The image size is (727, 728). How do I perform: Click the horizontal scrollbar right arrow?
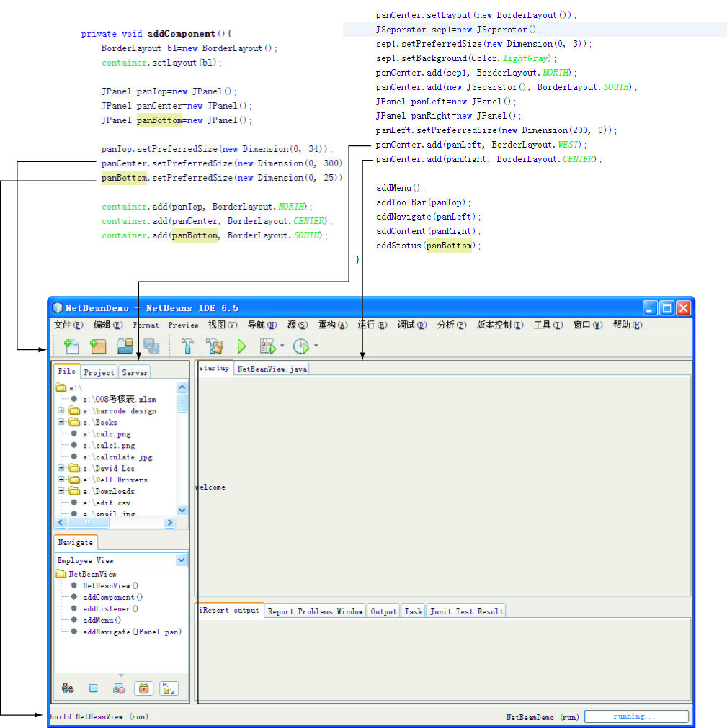tap(169, 522)
